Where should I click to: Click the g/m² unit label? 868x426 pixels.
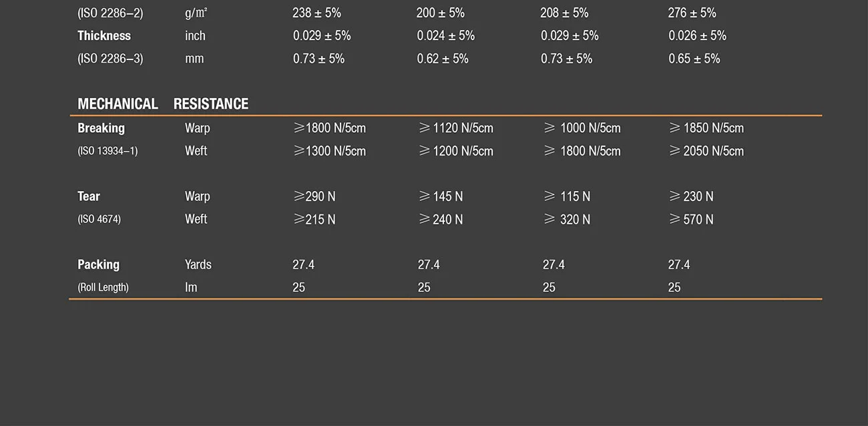(196, 13)
